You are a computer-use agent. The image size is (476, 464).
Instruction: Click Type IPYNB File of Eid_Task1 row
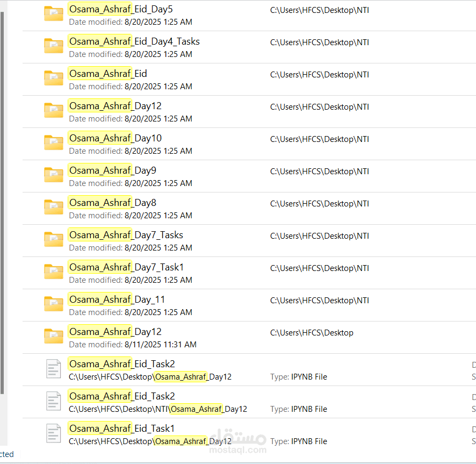click(x=299, y=441)
